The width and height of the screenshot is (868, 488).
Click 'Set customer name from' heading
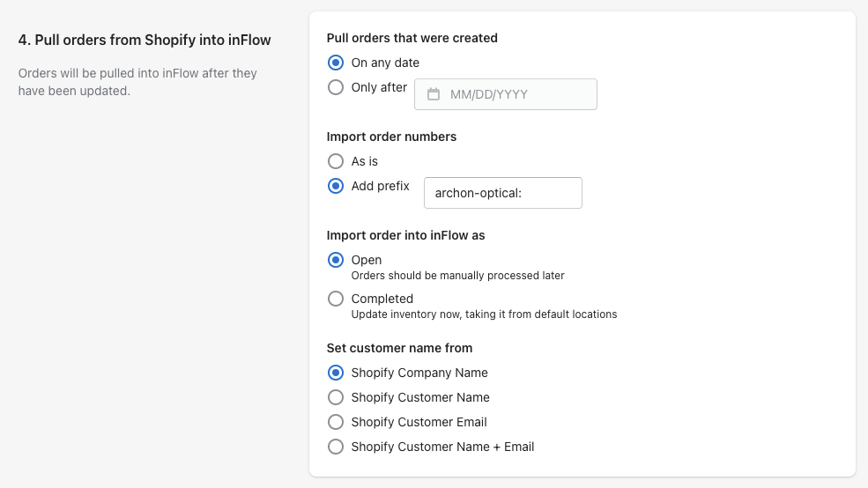(x=400, y=348)
